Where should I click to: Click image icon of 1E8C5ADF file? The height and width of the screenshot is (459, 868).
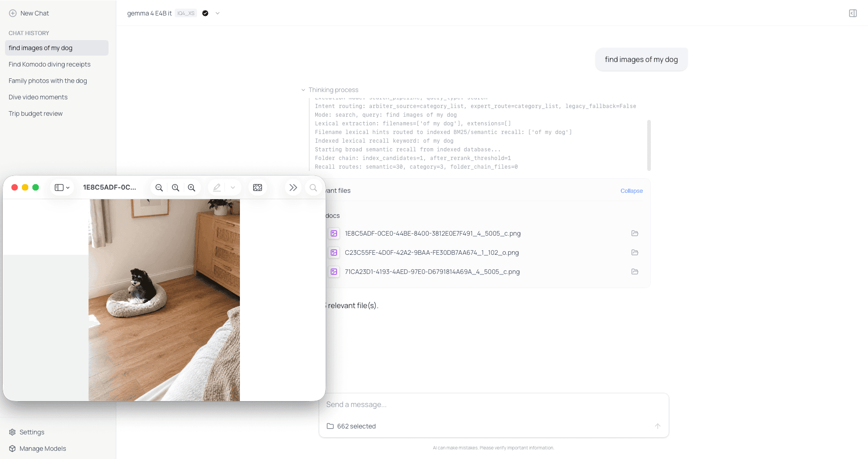pyautogui.click(x=334, y=233)
